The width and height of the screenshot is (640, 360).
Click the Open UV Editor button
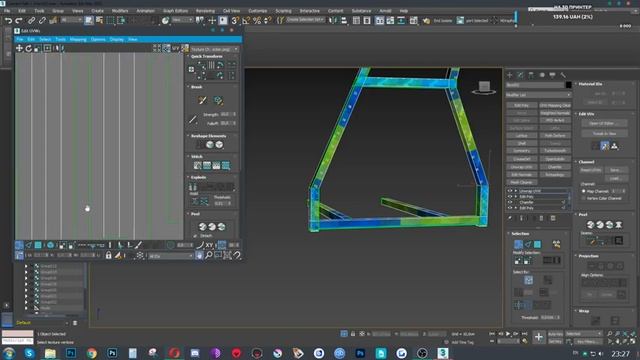pos(604,123)
